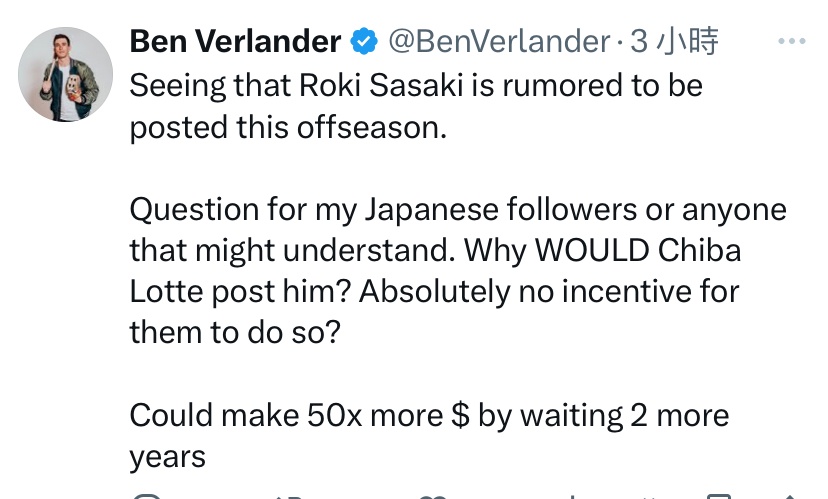The height and width of the screenshot is (499, 828).
Task: Open the three-dot more options menu
Action: click(x=791, y=42)
